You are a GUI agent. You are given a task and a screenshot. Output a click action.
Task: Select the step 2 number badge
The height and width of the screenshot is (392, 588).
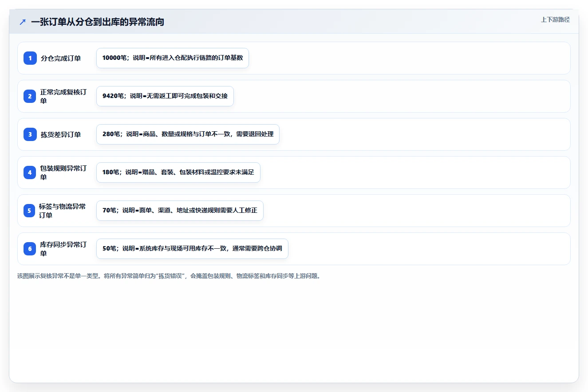pos(30,96)
